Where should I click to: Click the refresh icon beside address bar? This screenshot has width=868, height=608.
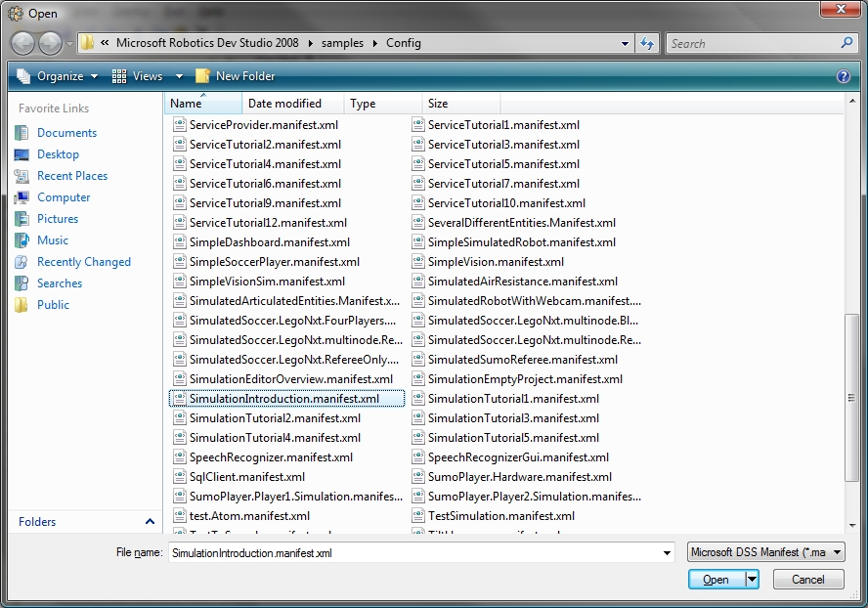click(646, 43)
